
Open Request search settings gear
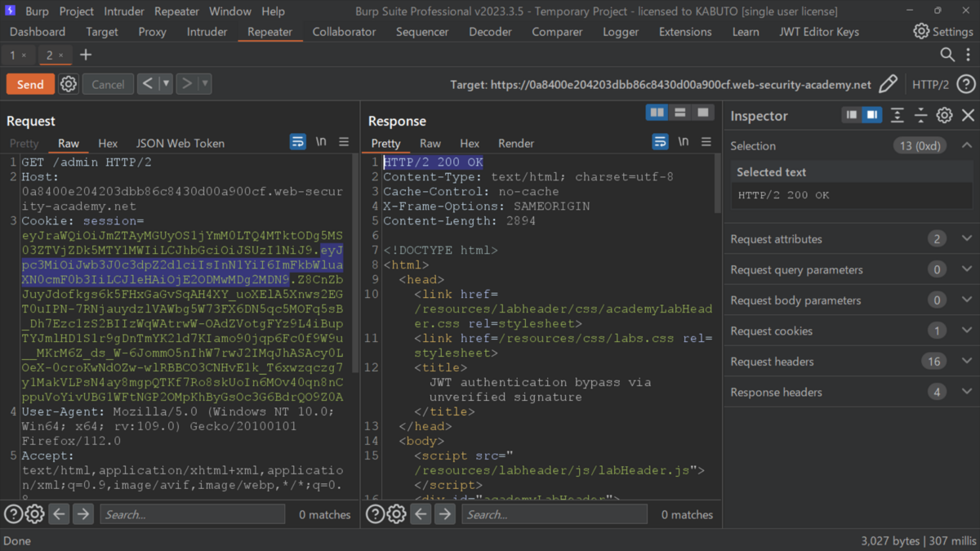34,514
